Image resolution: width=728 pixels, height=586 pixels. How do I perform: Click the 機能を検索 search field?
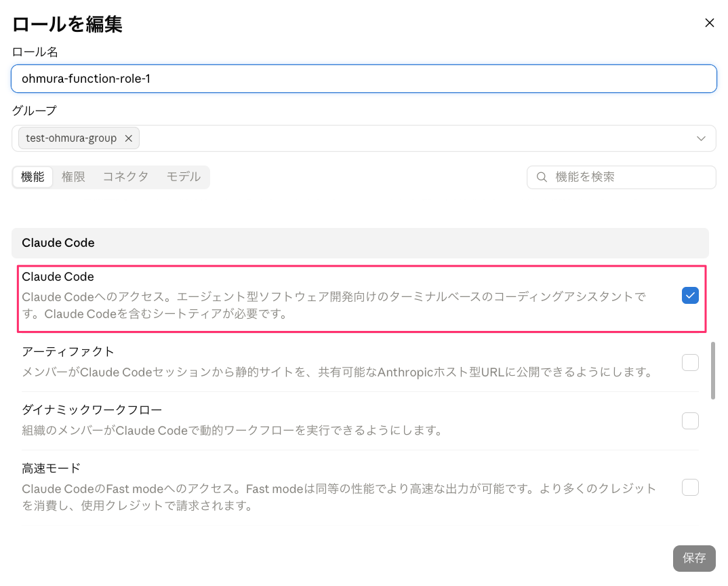621,177
